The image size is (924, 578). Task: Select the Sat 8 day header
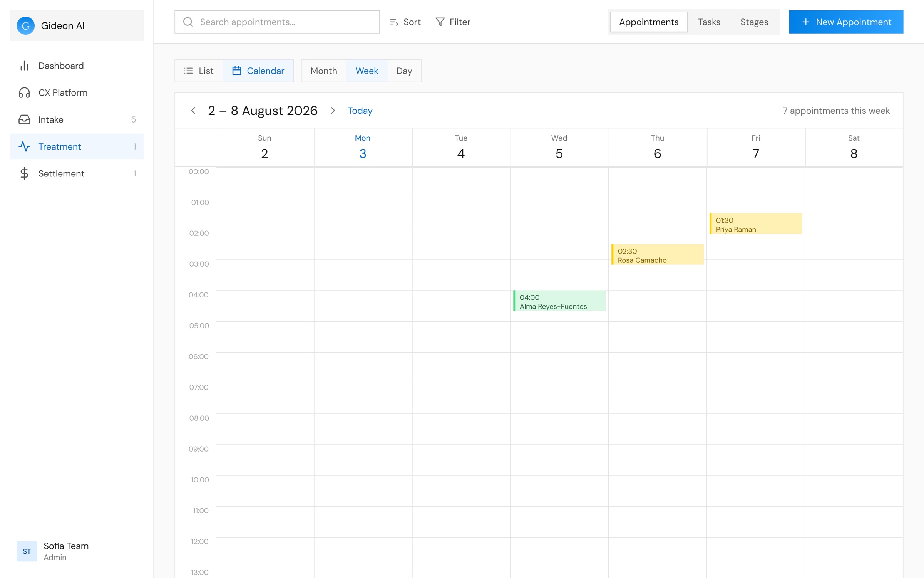coord(854,148)
